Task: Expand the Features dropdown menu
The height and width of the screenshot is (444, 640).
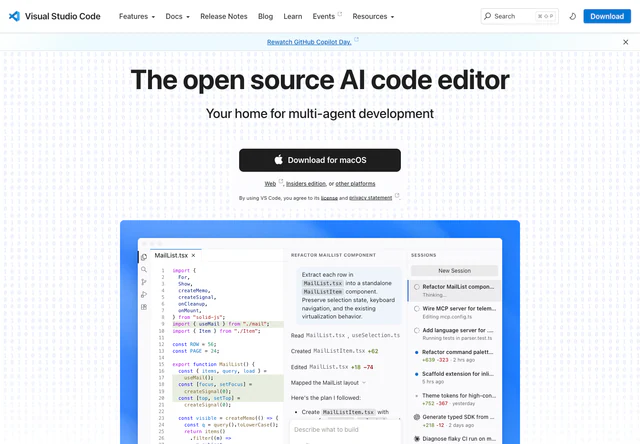Action: (x=137, y=17)
